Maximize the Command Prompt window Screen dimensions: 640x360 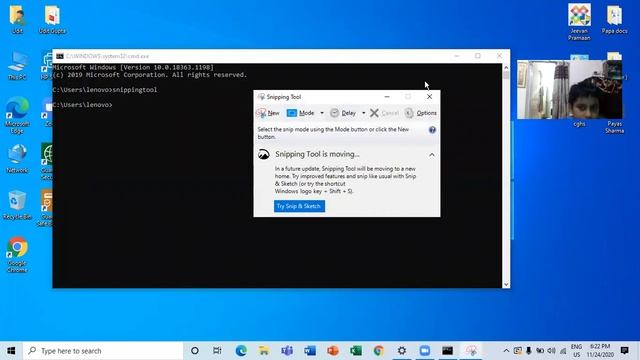pyautogui.click(x=478, y=56)
